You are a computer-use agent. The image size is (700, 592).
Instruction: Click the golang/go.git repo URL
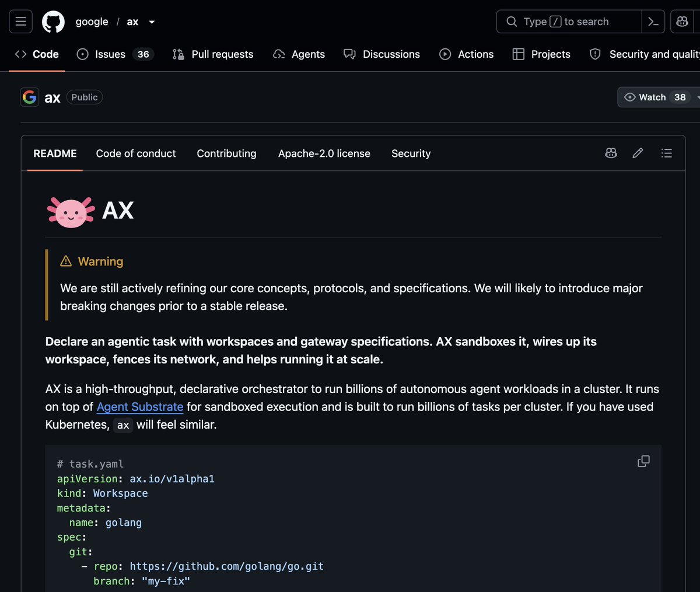[x=227, y=566]
